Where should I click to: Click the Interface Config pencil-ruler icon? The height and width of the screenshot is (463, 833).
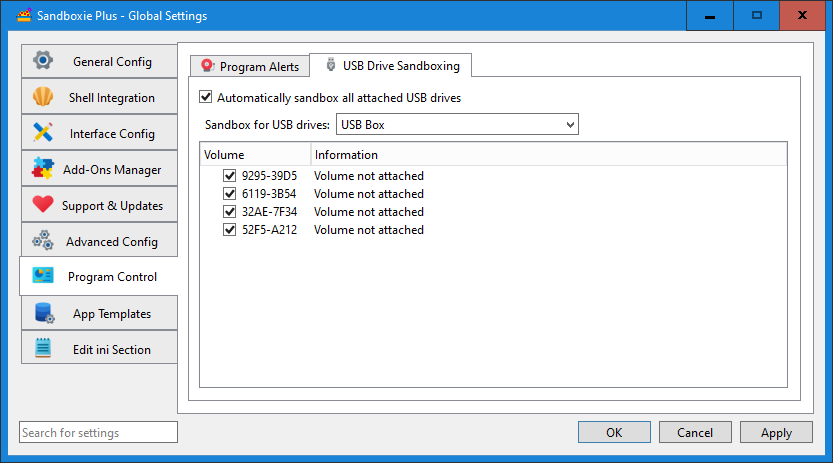click(43, 133)
